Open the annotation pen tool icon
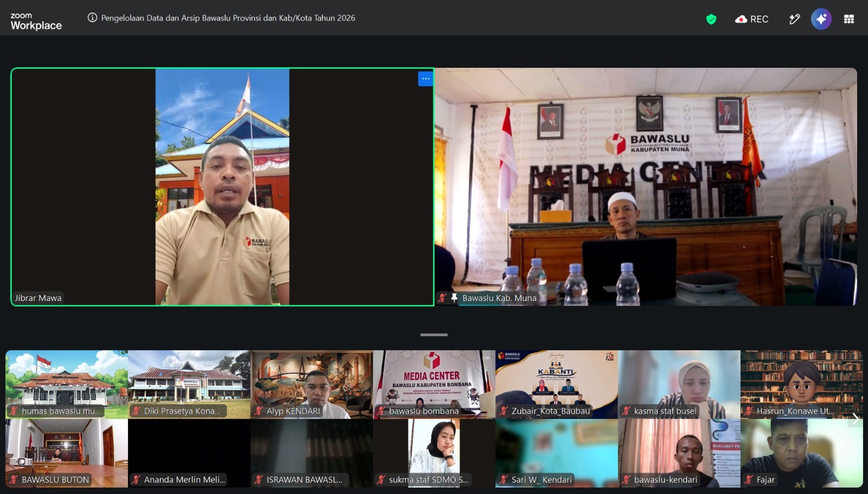This screenshot has width=868, height=494. [794, 20]
